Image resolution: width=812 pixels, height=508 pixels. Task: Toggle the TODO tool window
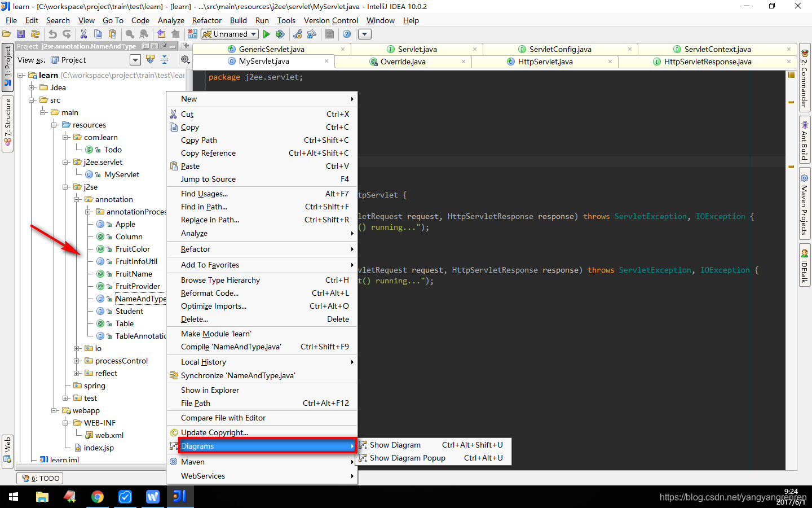click(39, 478)
